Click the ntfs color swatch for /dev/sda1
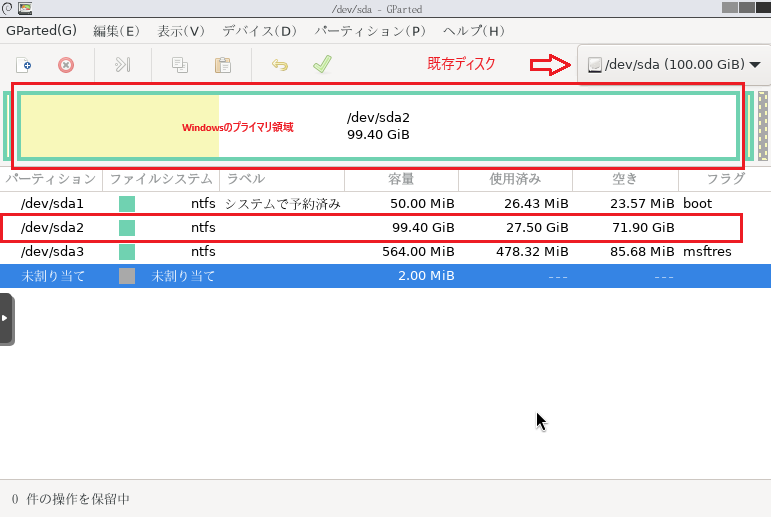 point(127,204)
